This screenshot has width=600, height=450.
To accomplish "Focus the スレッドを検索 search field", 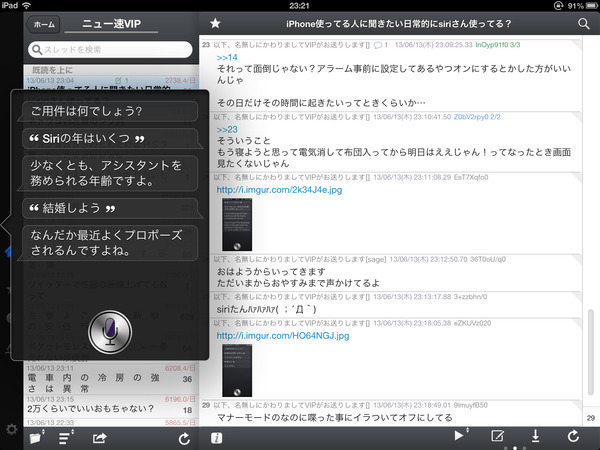I will [x=110, y=49].
